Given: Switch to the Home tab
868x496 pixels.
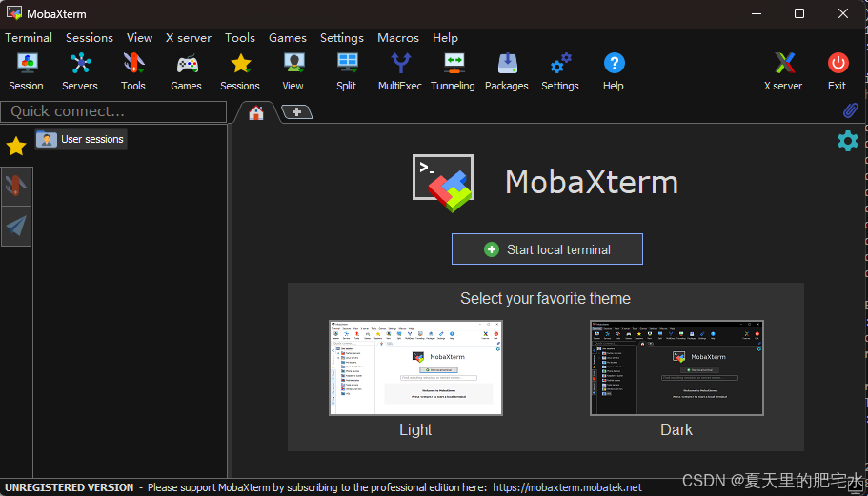Looking at the screenshot, I should (255, 112).
